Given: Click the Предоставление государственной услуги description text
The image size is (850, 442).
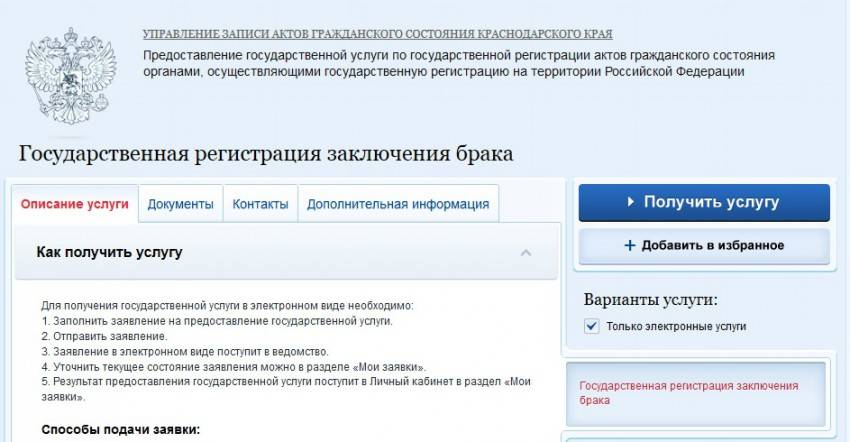Looking at the screenshot, I should tap(459, 63).
